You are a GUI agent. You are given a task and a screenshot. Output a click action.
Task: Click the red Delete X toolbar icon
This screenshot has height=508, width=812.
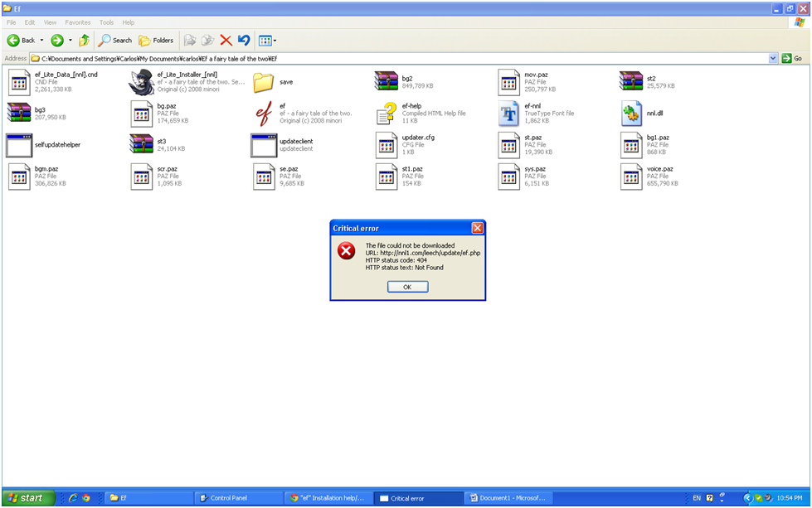click(x=226, y=40)
